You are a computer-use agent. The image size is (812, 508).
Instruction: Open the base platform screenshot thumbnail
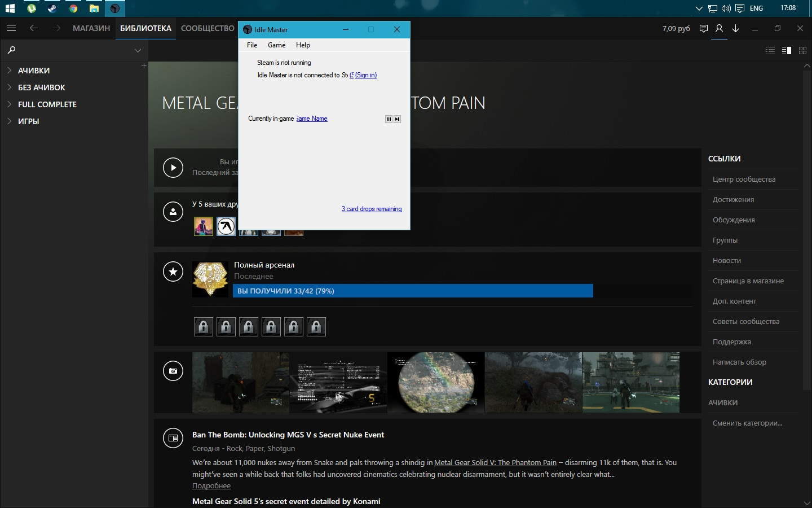pos(631,383)
